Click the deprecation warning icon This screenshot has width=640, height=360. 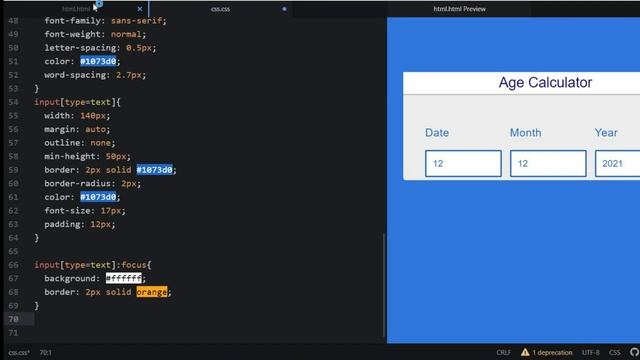click(525, 352)
